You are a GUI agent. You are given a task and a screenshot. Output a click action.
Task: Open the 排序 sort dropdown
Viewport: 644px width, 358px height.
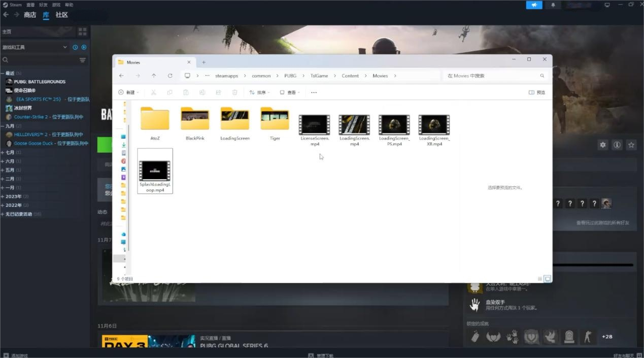coord(259,92)
